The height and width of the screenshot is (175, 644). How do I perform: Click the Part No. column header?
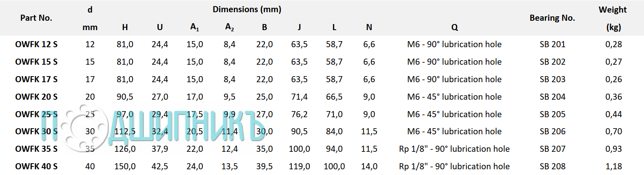coord(36,18)
